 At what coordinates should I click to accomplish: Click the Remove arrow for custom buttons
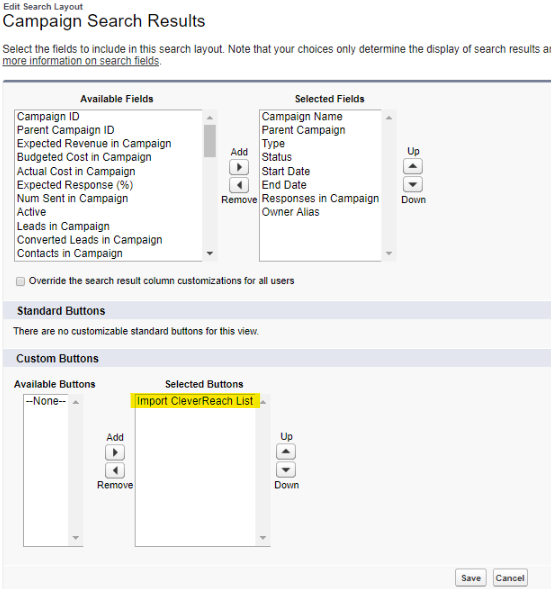coord(115,470)
